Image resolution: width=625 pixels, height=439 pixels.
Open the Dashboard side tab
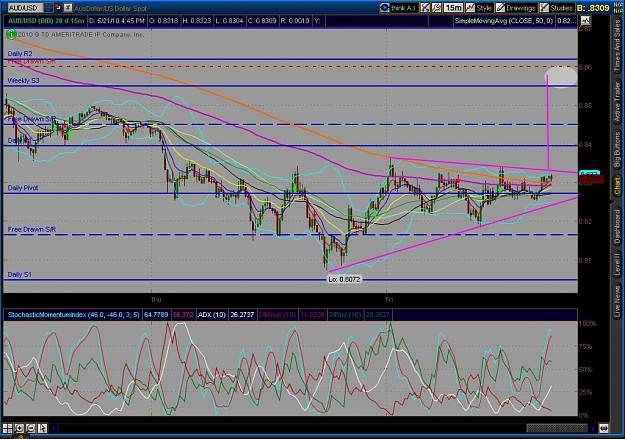click(x=617, y=226)
